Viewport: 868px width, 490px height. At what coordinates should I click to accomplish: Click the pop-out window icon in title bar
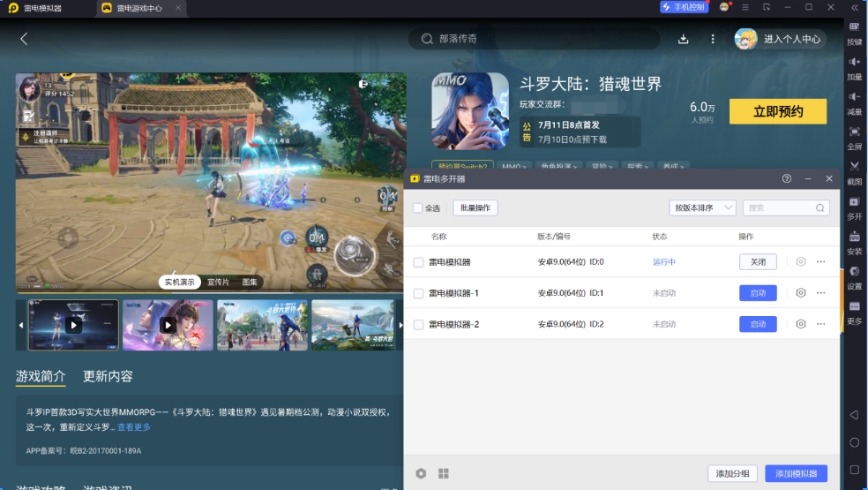(767, 7)
